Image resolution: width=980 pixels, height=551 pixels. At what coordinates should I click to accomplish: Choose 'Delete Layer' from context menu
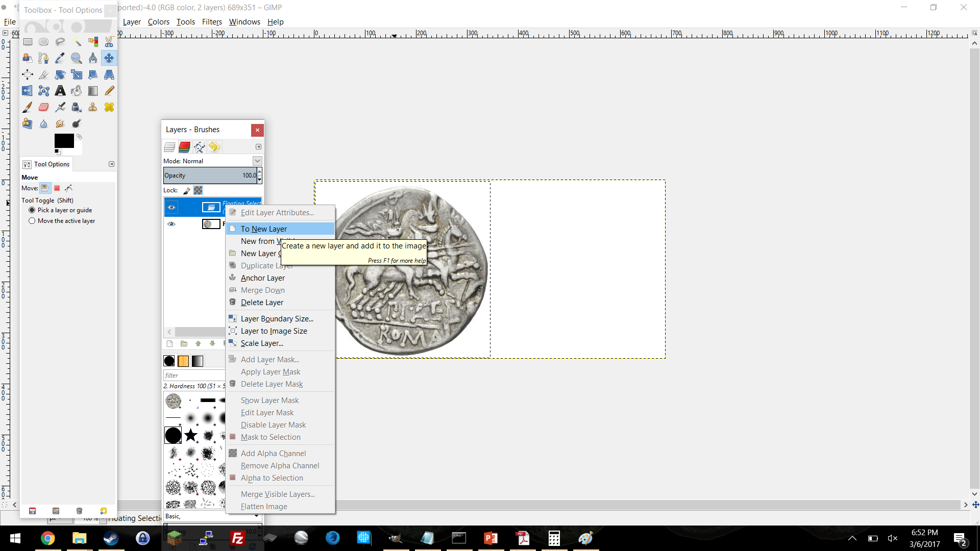click(x=280, y=302)
